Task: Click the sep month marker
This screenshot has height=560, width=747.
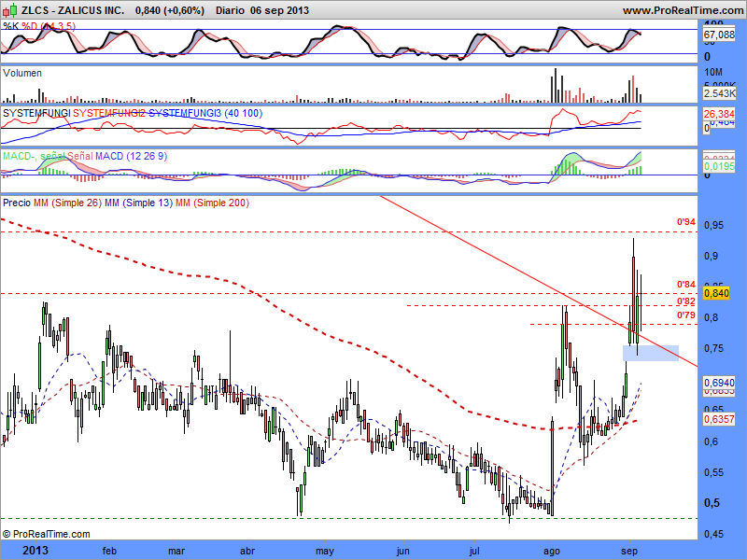Action: tap(629, 552)
